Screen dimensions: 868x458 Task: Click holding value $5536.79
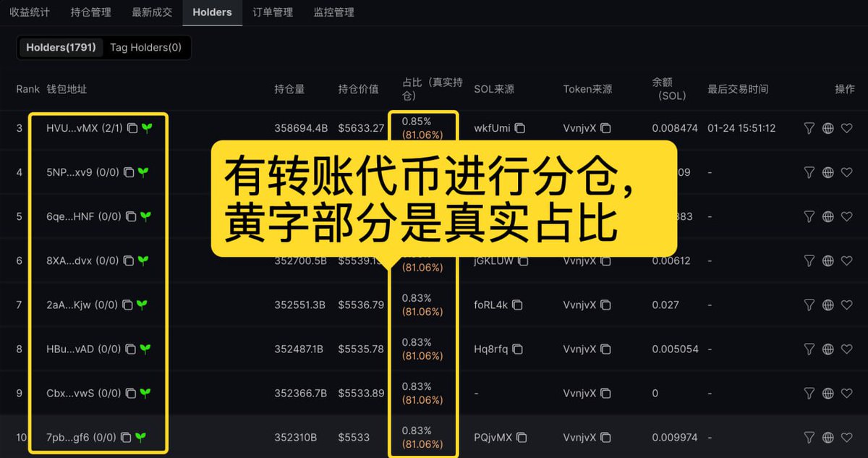361,305
